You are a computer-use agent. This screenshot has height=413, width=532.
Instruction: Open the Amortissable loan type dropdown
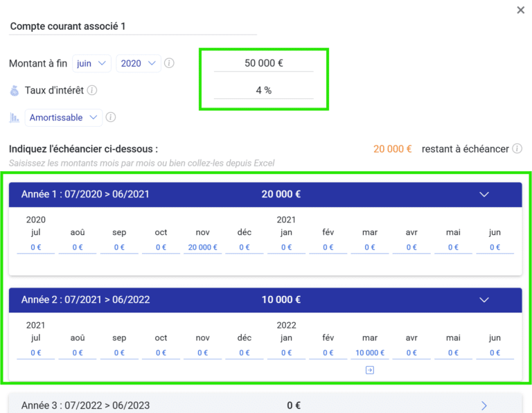[x=64, y=118]
